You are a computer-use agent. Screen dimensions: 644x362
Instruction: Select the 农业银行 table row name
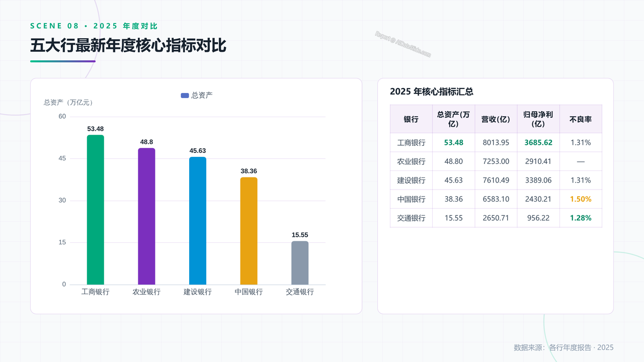(411, 161)
